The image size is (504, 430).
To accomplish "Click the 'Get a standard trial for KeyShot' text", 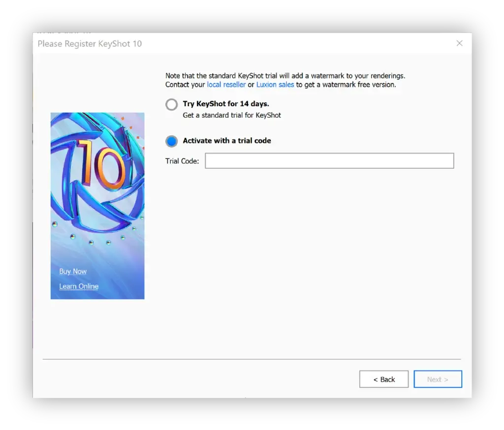I will click(x=232, y=116).
